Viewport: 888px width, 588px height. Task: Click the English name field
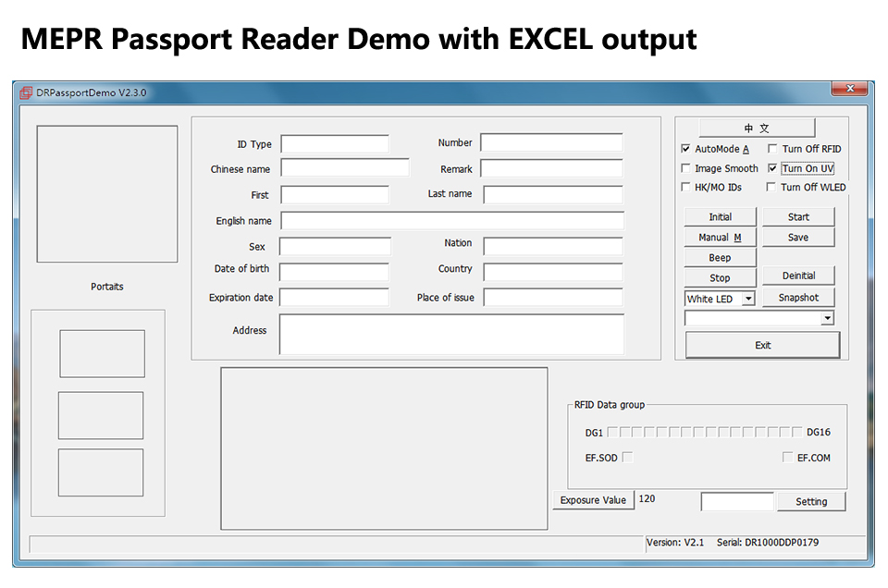point(452,220)
